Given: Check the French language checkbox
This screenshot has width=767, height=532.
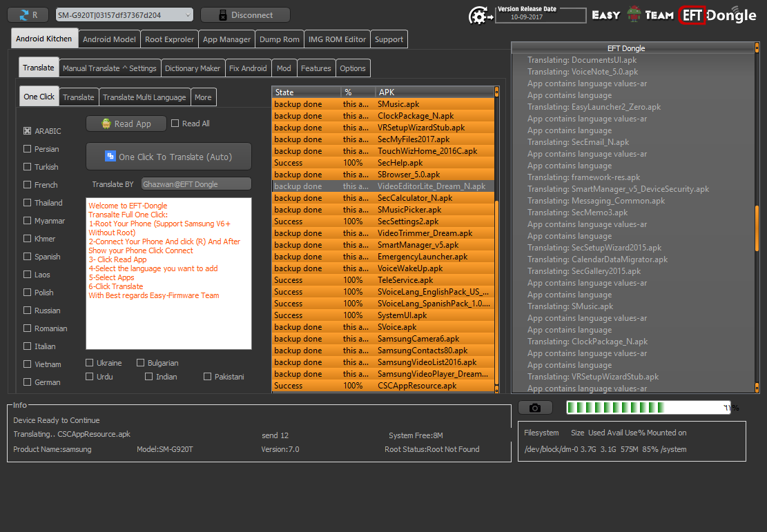Looking at the screenshot, I should [x=28, y=185].
